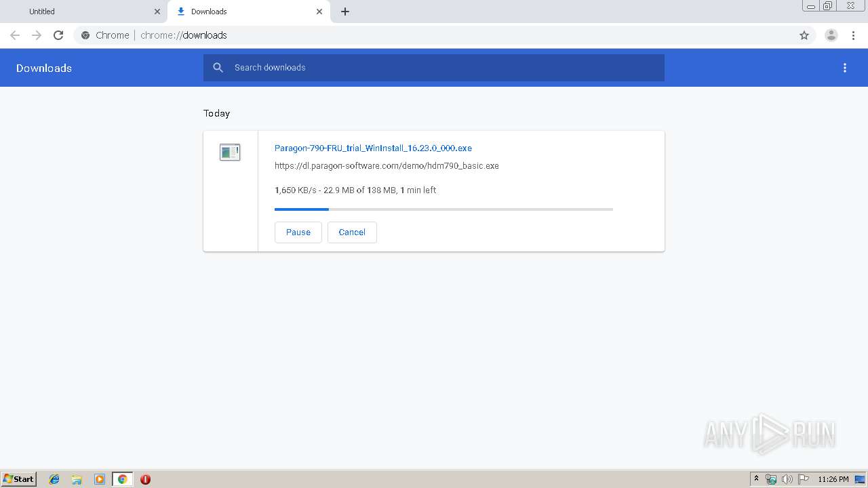
Task: Go back using the browser back arrow
Action: point(15,35)
